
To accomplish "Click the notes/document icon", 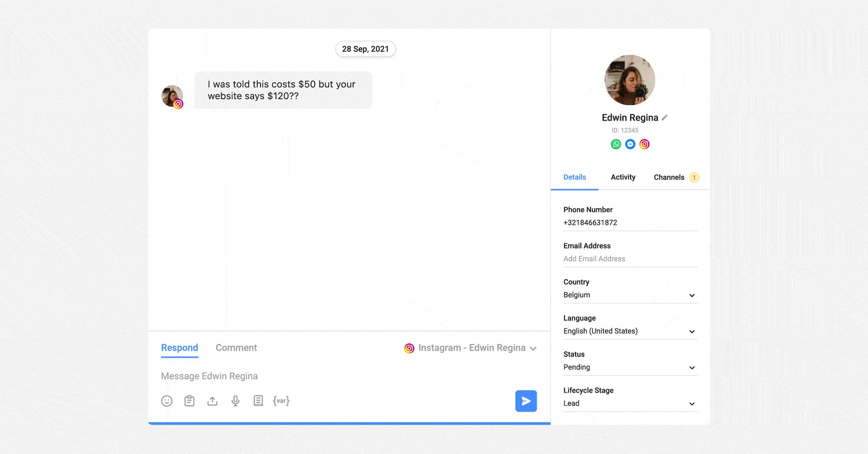I will (257, 401).
